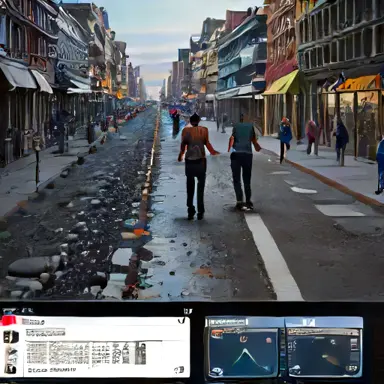
Task: Click the small icon in white panel's bottom-right corner
Action: pos(179,370)
